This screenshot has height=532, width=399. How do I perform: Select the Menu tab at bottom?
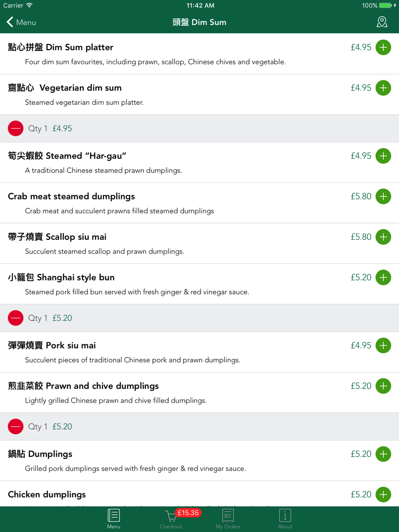coord(114,519)
